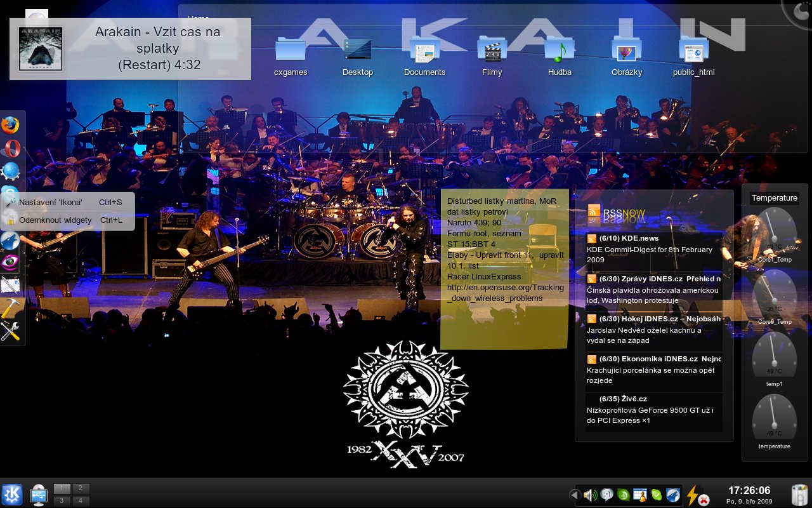The height and width of the screenshot is (508, 812).
Task: Click the blue wolf tray icon
Action: click(673, 495)
